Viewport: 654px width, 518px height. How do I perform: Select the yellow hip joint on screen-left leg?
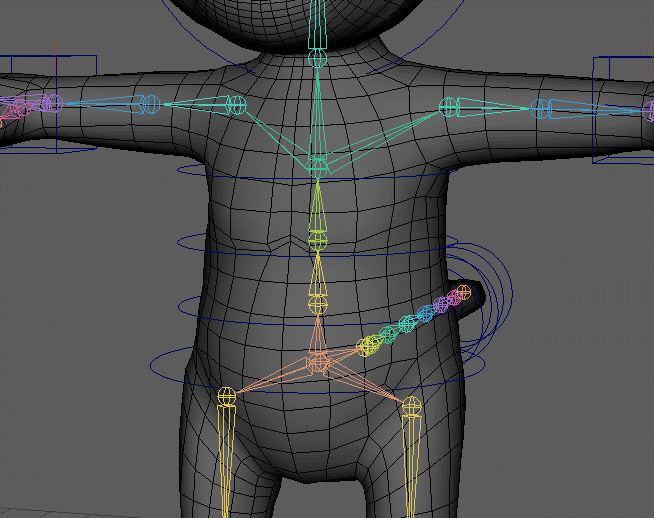(226, 395)
